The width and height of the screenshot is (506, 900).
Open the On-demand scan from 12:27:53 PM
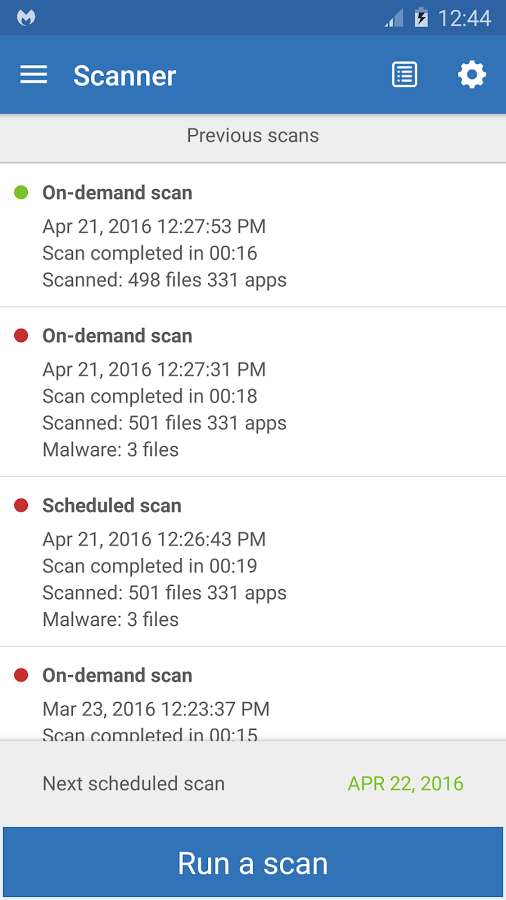[253, 235]
